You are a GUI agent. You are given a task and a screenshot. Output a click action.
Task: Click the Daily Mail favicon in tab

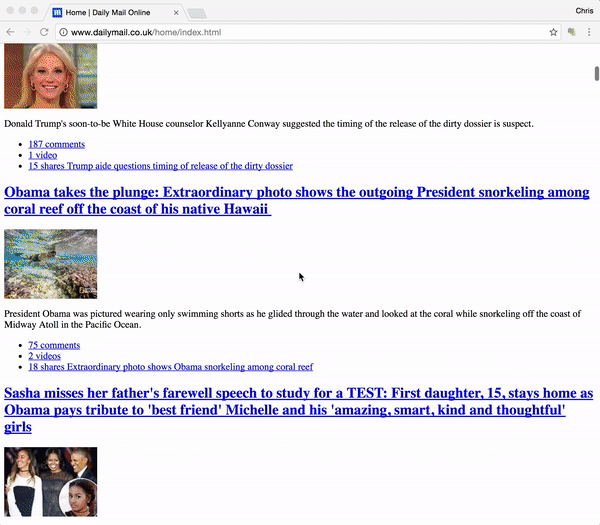(x=57, y=13)
